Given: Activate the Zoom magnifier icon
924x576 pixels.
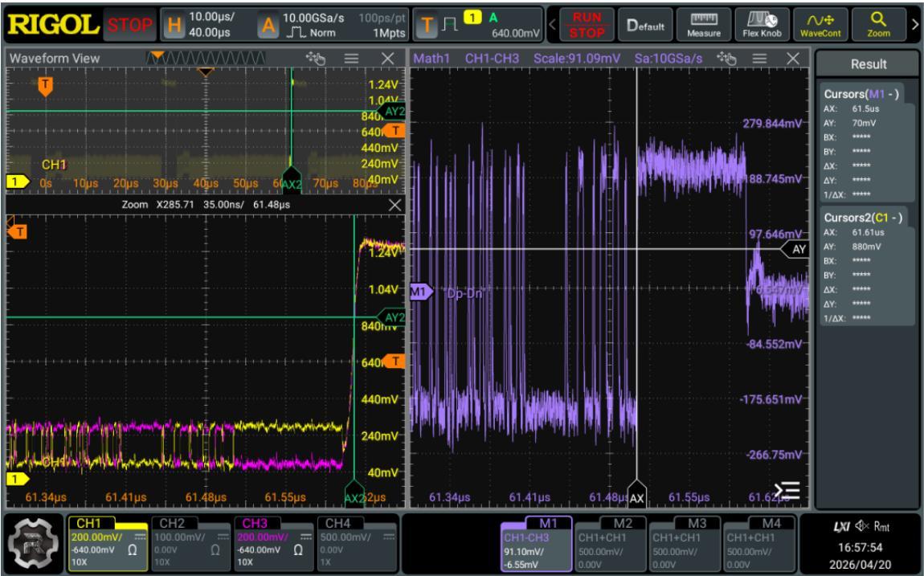Looking at the screenshot, I should (x=878, y=25).
